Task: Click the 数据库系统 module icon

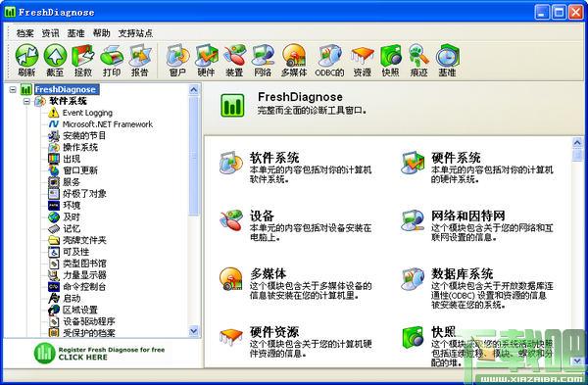Action: point(413,279)
